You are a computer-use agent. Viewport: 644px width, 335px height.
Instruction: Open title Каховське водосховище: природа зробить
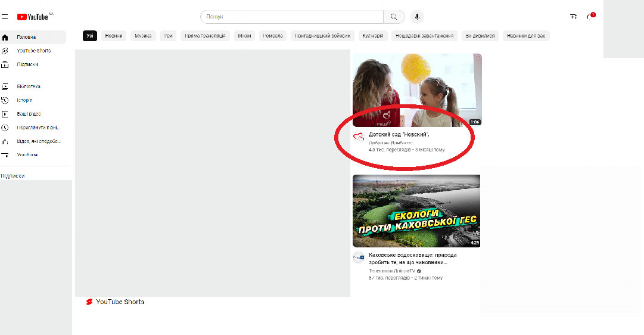tap(412, 259)
